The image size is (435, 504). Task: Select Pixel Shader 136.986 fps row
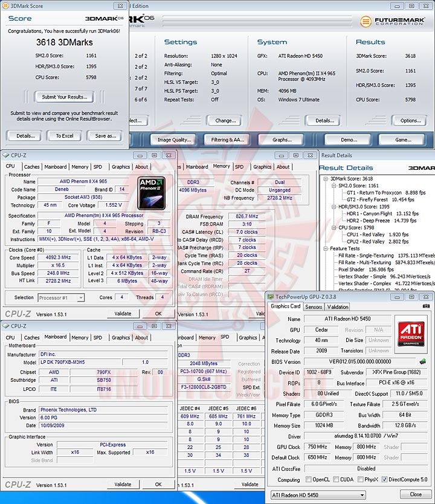366,270
